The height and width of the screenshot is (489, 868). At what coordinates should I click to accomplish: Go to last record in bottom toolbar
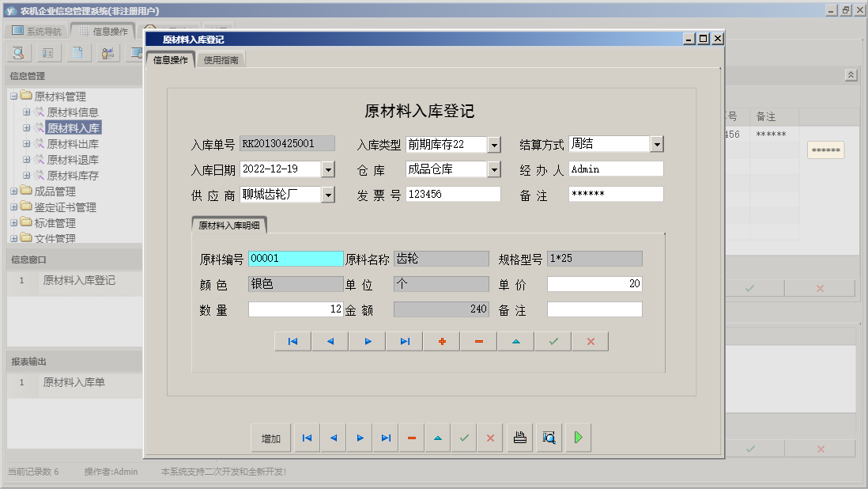pyautogui.click(x=386, y=438)
